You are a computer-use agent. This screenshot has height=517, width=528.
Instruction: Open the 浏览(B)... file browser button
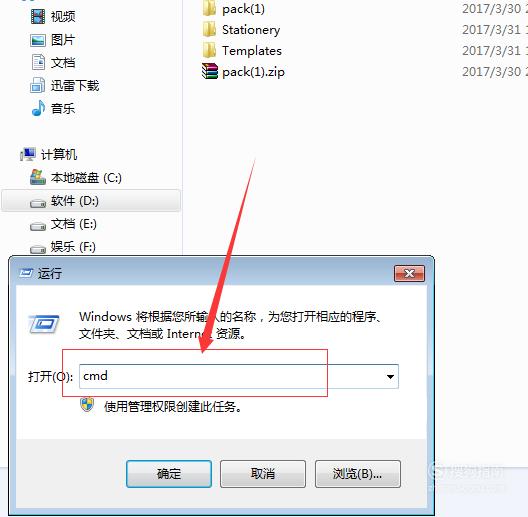(x=358, y=474)
